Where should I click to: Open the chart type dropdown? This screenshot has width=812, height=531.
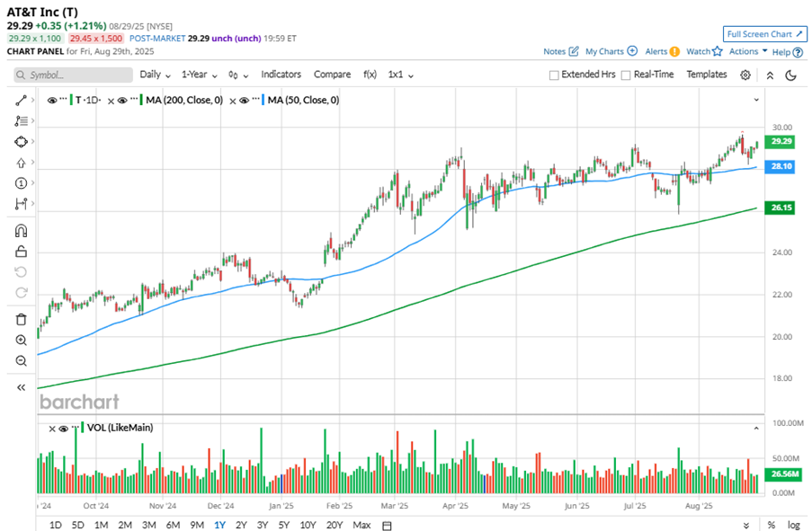238,75
